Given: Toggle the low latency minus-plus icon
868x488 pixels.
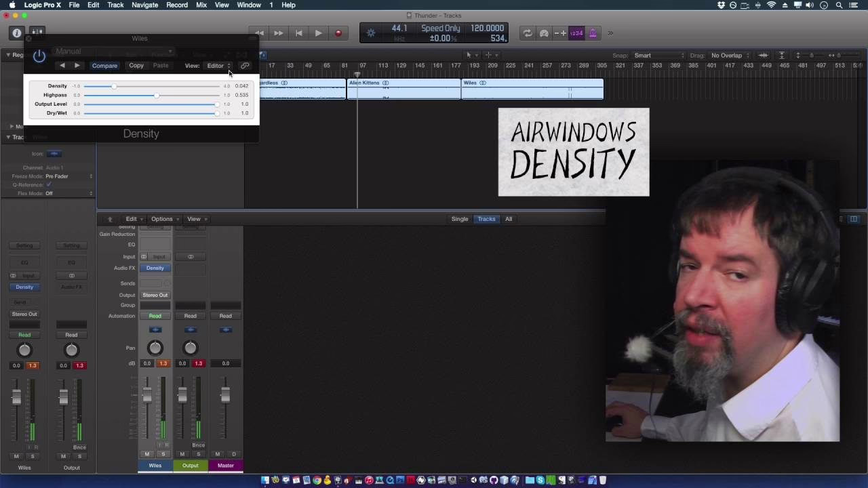Looking at the screenshot, I should [x=560, y=33].
